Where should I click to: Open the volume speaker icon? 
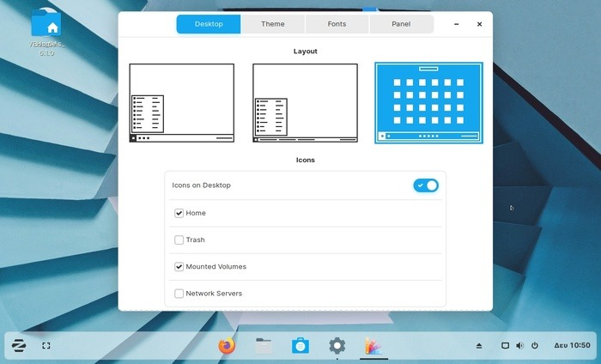[519, 346]
